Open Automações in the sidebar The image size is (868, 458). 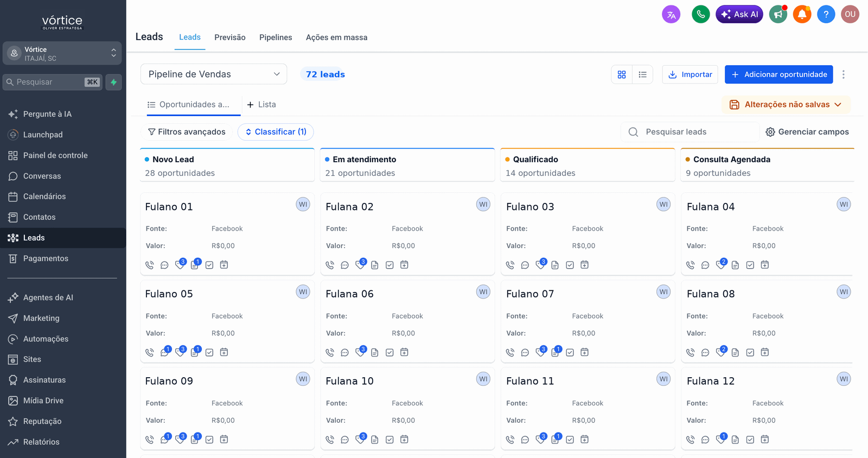tap(63, 339)
